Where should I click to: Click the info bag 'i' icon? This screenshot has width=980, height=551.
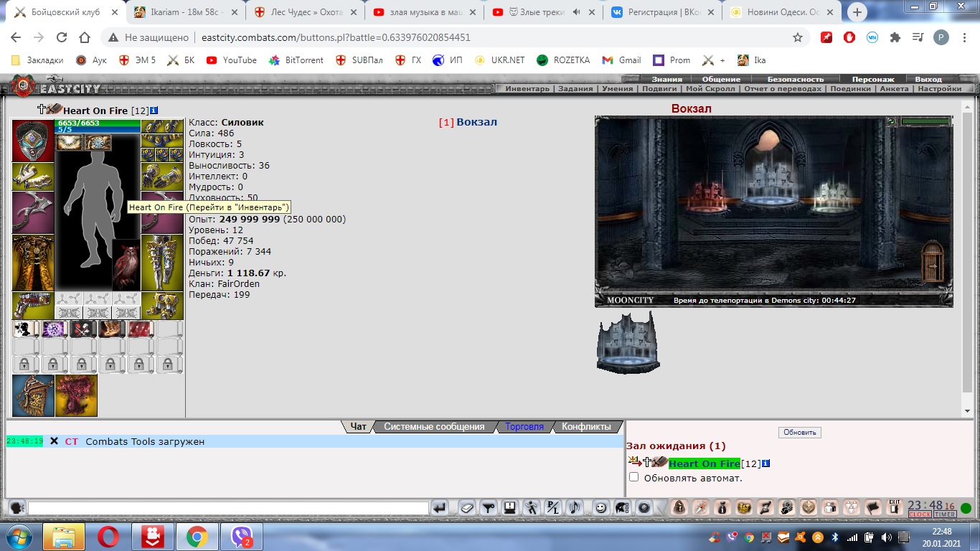point(722,508)
